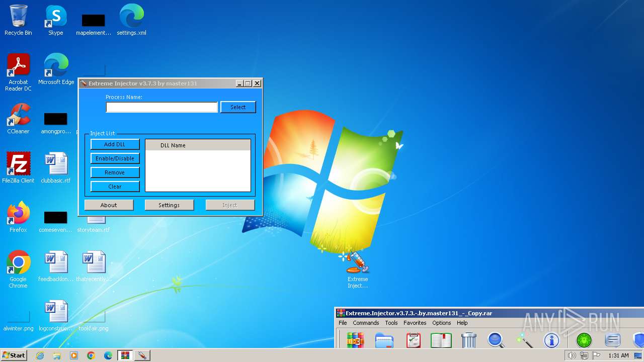Viewport: 644px width, 362px height.
Task: Select tookfair.png desktop file
Action: coord(94,321)
